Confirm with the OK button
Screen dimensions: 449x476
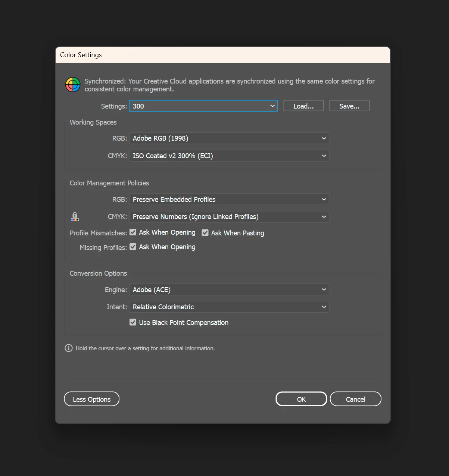pyautogui.click(x=301, y=399)
